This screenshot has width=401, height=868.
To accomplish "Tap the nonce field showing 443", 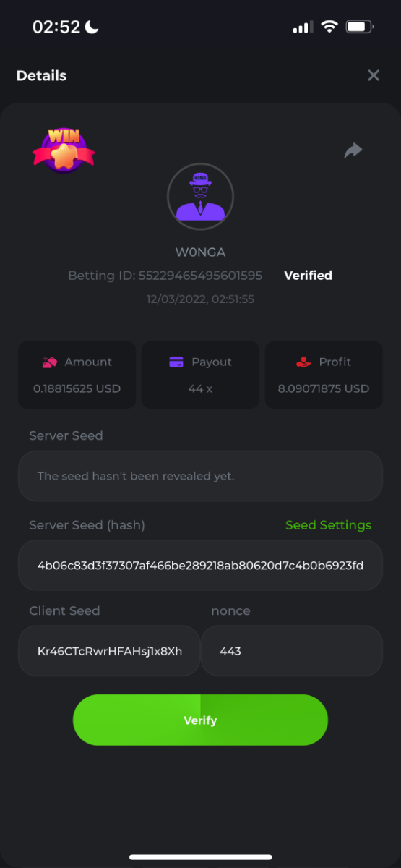I will [x=292, y=650].
